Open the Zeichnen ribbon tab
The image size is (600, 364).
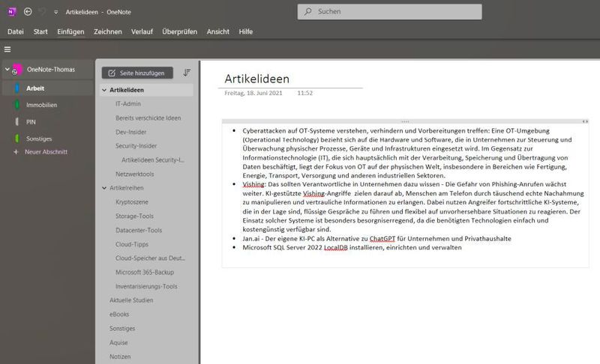tap(108, 31)
